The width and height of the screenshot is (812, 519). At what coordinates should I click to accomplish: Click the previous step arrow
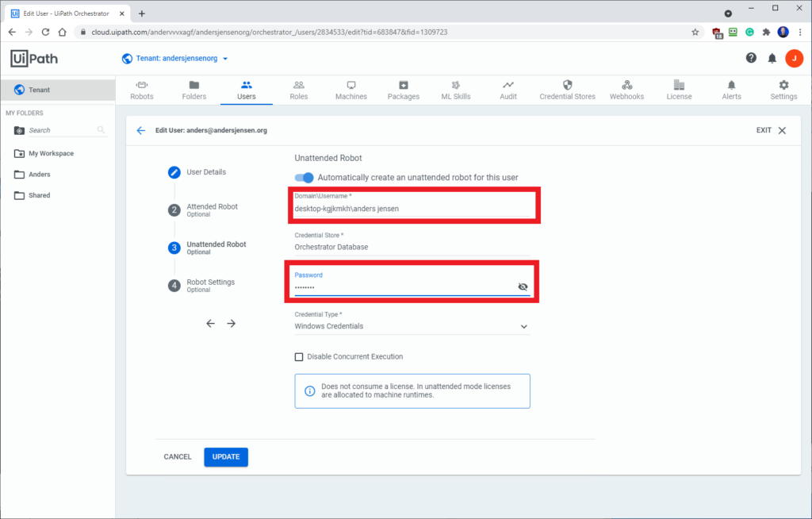(x=210, y=324)
